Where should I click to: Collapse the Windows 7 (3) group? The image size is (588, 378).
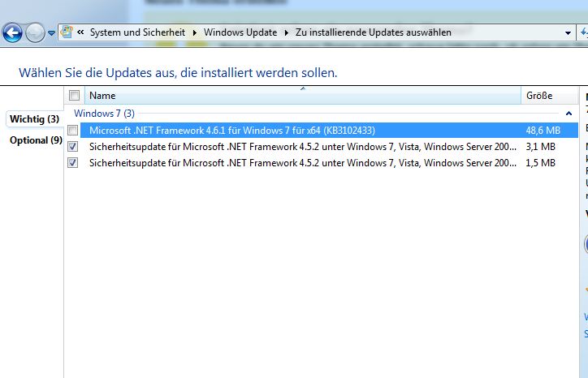click(x=569, y=114)
